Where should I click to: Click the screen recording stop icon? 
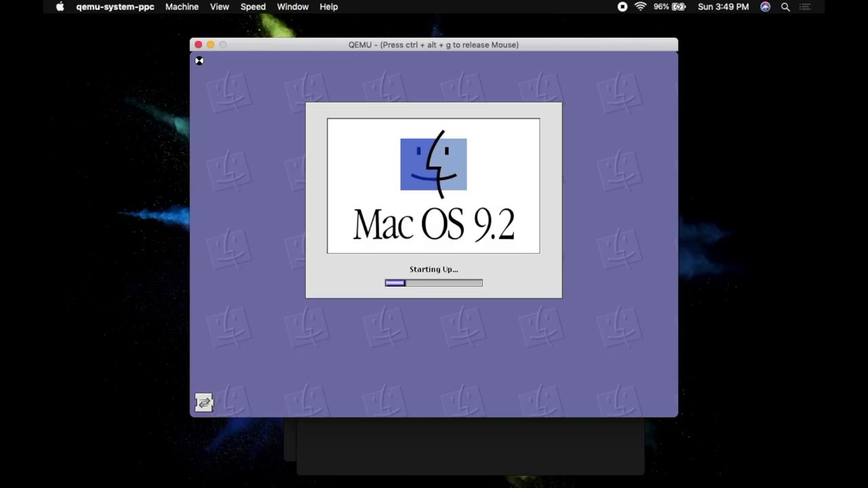point(623,7)
